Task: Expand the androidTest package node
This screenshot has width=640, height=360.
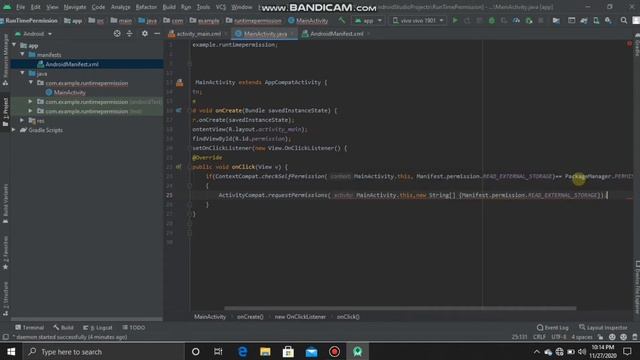Action: [x=31, y=102]
